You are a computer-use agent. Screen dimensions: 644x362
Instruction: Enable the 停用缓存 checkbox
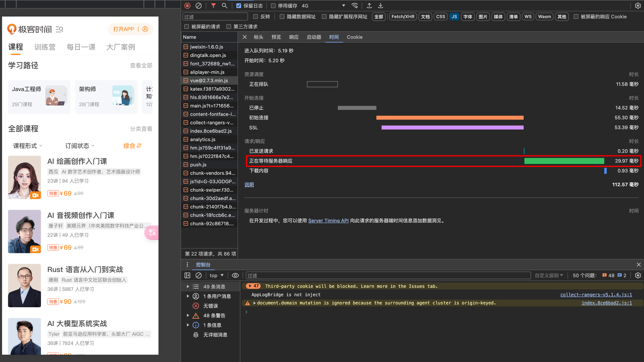(273, 6)
